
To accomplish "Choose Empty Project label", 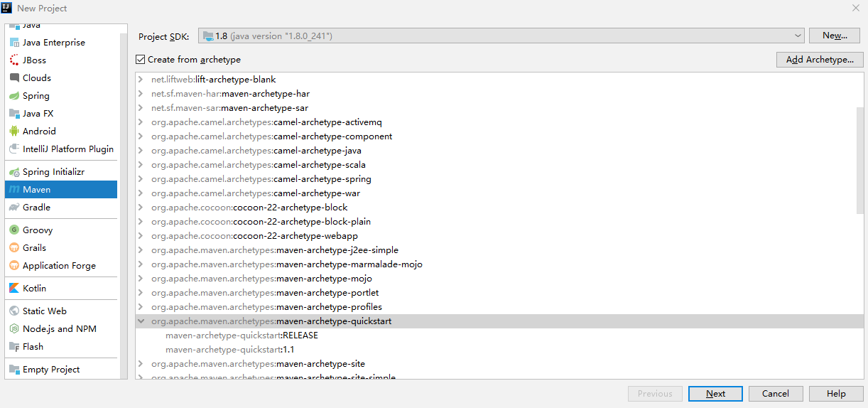I will point(51,370).
